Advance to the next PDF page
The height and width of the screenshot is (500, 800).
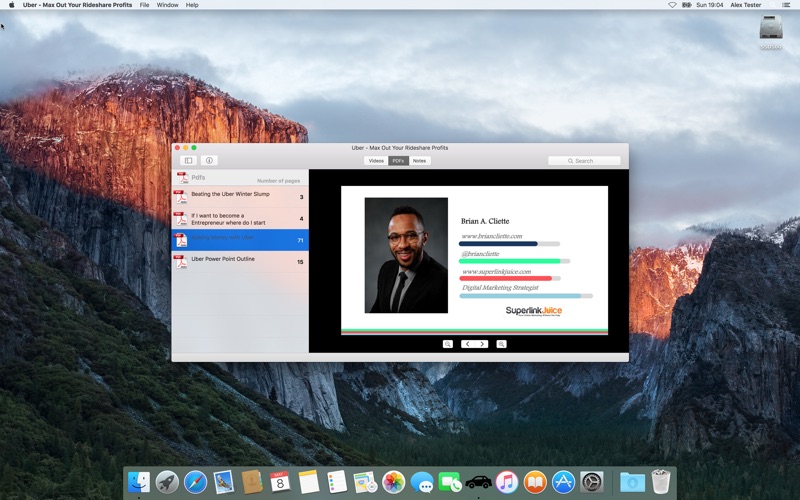point(482,344)
